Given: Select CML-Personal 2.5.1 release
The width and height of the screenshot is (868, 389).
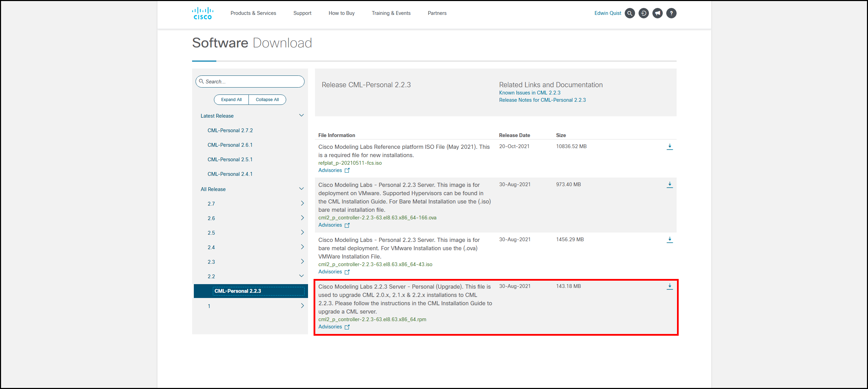Looking at the screenshot, I should tap(230, 160).
